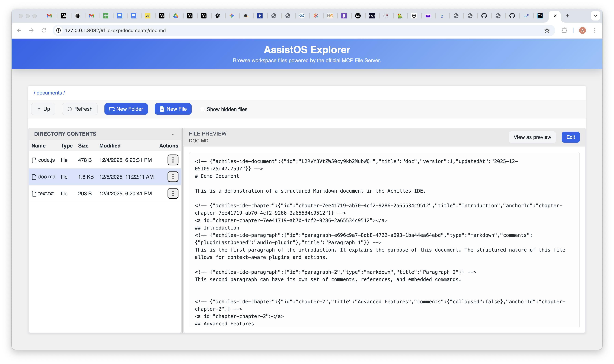Screen dimensions: 614x364
Task: Enable Show hidden files
Action: click(202, 109)
